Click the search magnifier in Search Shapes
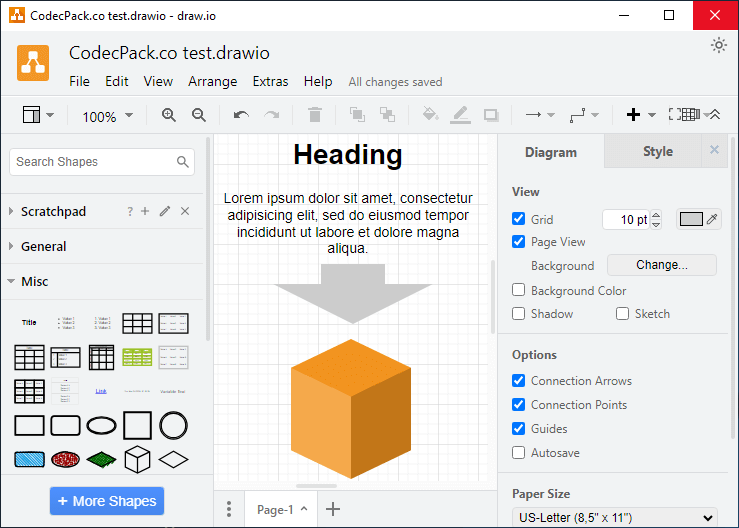The height and width of the screenshot is (528, 739). tap(183, 162)
